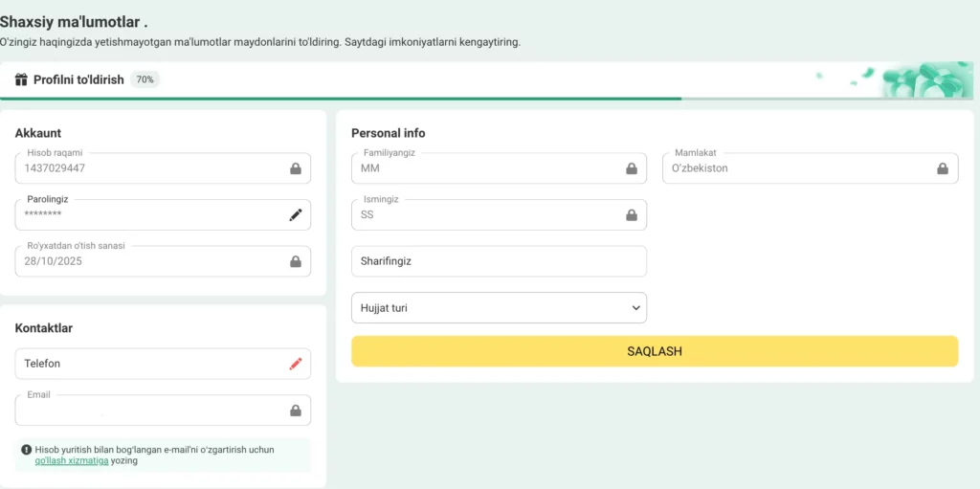This screenshot has width=980, height=489.
Task: Focus the Sharifingiz input field
Action: click(x=499, y=261)
